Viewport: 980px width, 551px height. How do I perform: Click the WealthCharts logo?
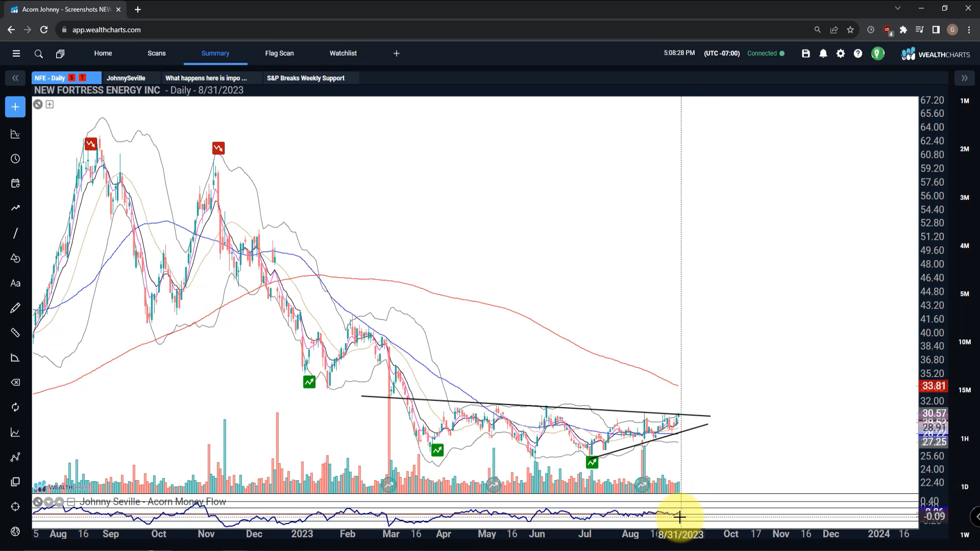pos(936,54)
